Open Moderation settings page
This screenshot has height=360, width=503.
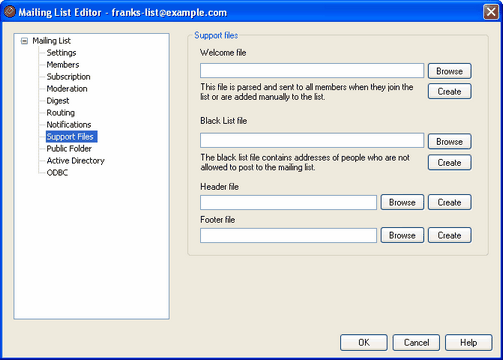67,89
